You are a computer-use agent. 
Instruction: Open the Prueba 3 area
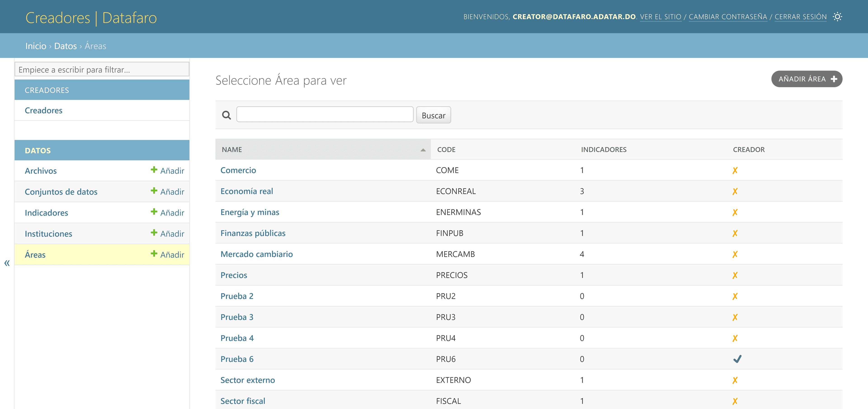(236, 317)
